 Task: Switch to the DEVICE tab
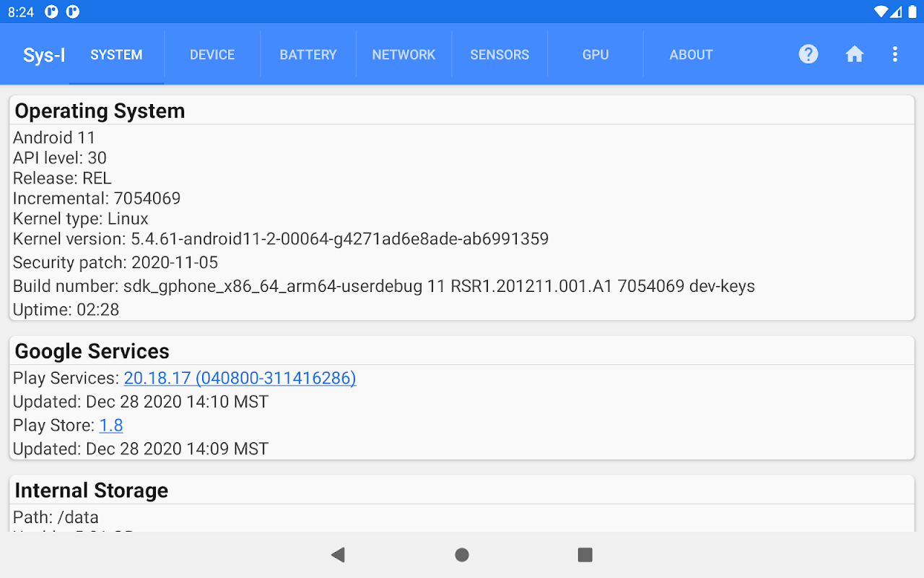click(212, 55)
